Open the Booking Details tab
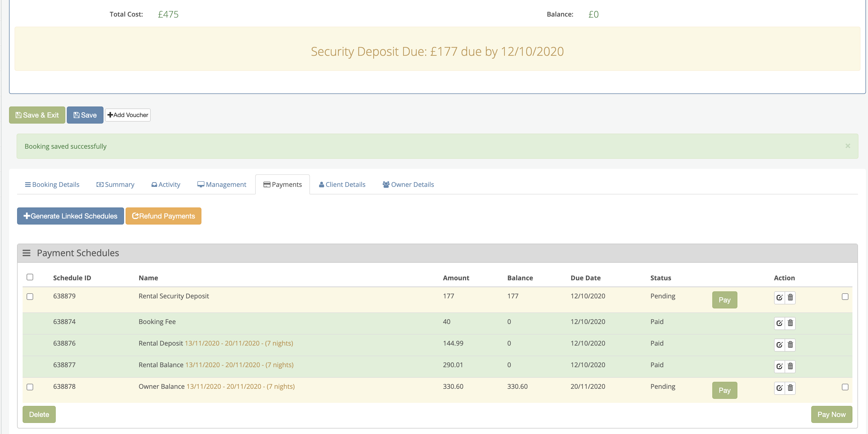The image size is (868, 434). click(52, 185)
